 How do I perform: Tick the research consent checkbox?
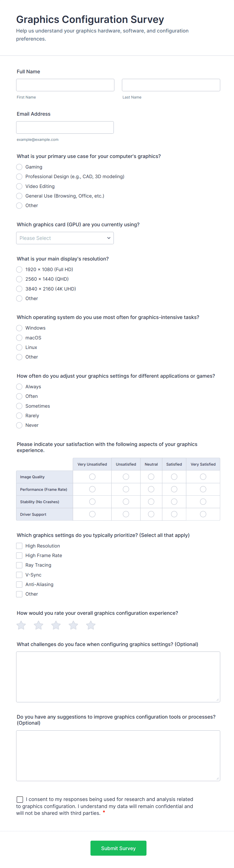20,799
